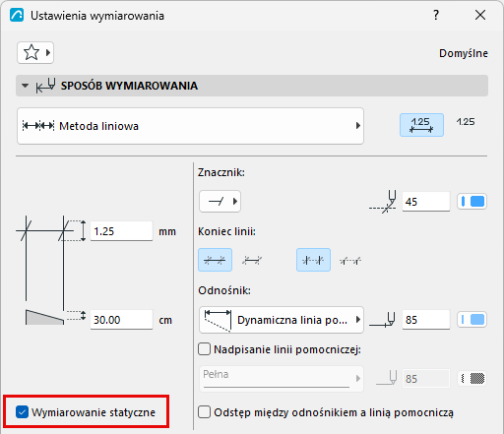This screenshot has width=504, height=434.
Task: Click the Znacznik: label
Action: point(221,172)
